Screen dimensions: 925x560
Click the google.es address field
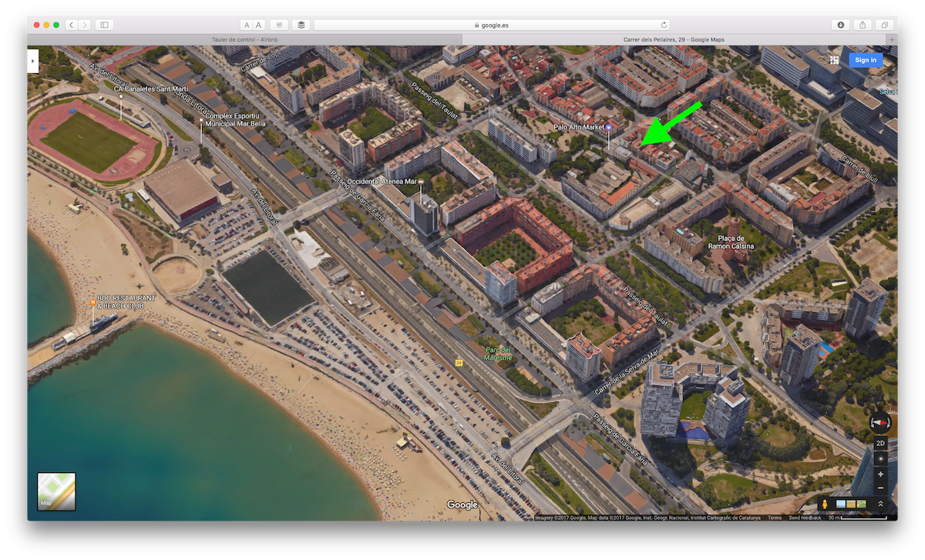pyautogui.click(x=493, y=25)
